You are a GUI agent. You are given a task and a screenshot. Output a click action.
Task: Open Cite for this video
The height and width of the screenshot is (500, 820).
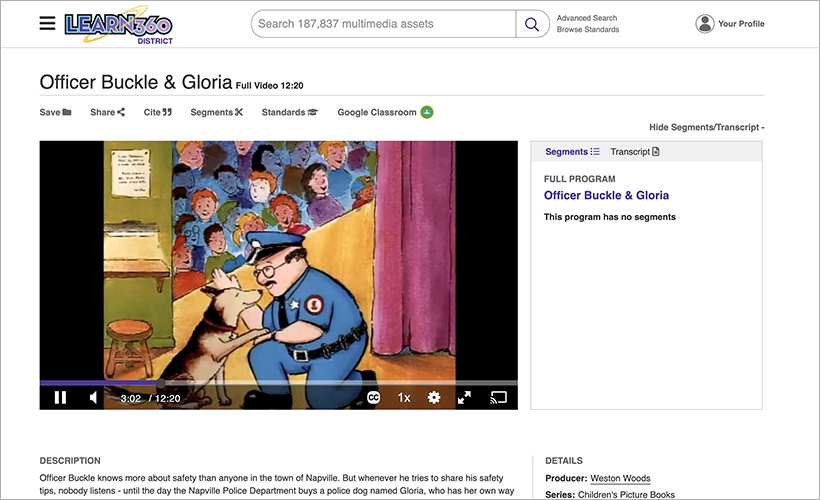[x=157, y=112]
